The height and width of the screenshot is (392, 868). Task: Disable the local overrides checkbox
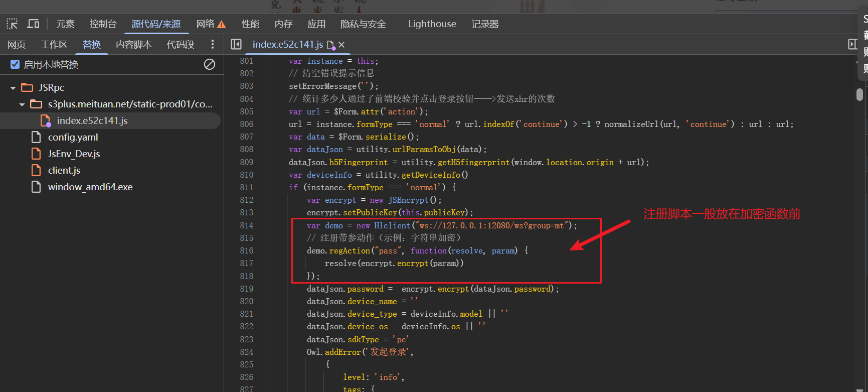pyautogui.click(x=15, y=64)
